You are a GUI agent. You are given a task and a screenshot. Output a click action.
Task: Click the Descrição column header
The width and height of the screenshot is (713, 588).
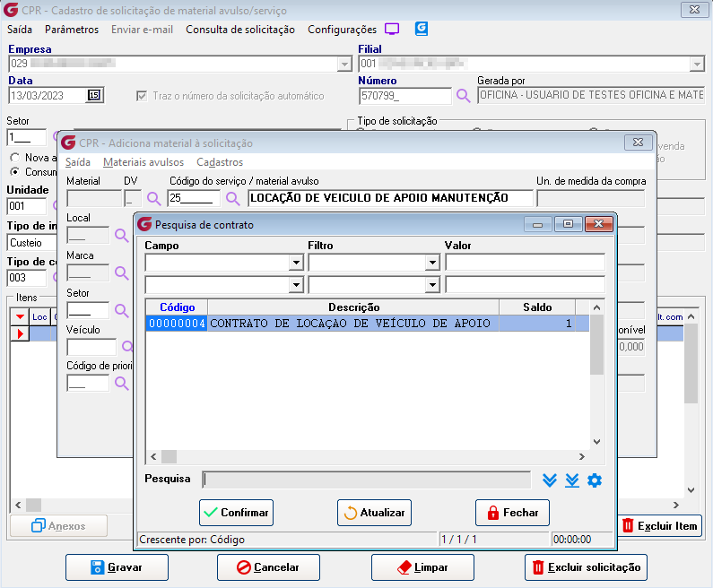point(353,307)
